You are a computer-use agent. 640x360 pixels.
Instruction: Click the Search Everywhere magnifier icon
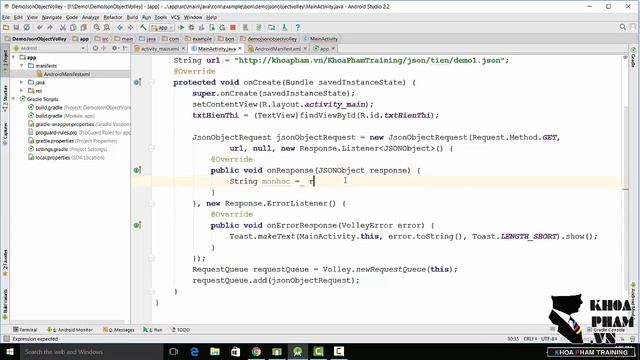(623, 27)
